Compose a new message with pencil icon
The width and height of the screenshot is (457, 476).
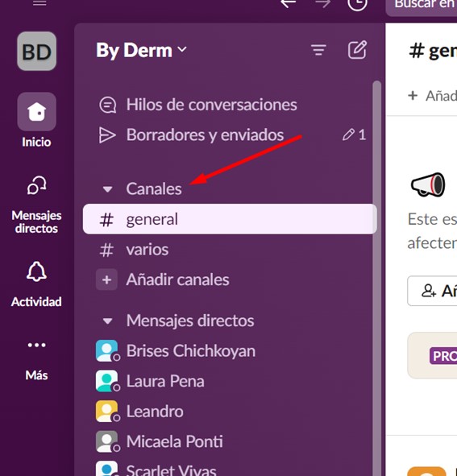(357, 49)
